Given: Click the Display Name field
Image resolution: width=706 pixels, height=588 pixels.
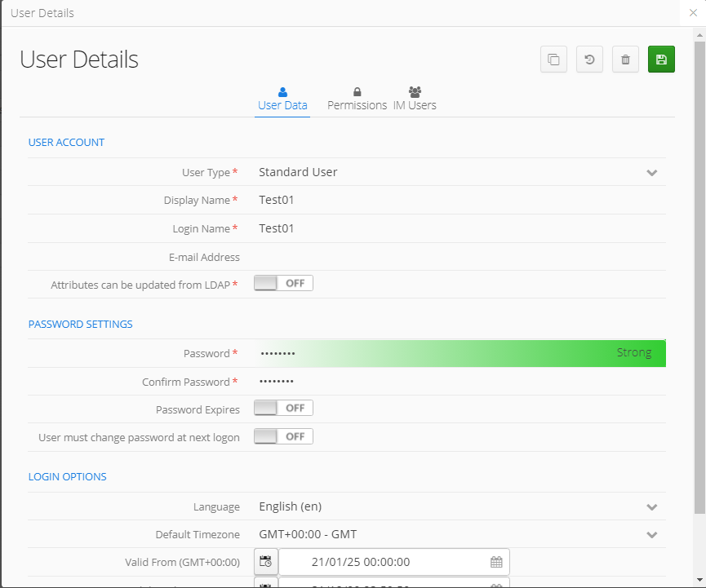Looking at the screenshot, I should coord(460,200).
